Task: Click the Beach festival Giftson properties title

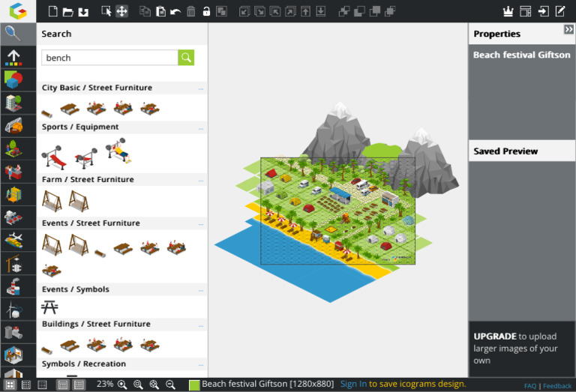Action: [x=522, y=55]
